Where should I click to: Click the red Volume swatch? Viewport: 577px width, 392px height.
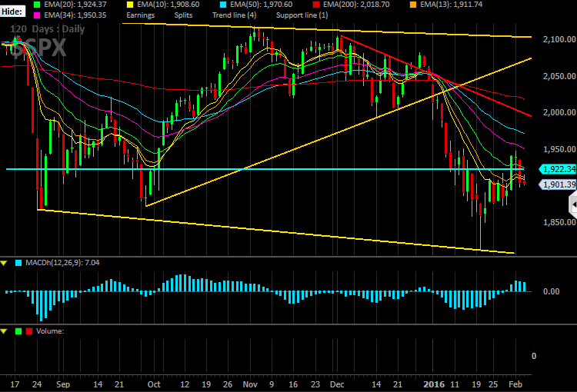pyautogui.click(x=29, y=331)
